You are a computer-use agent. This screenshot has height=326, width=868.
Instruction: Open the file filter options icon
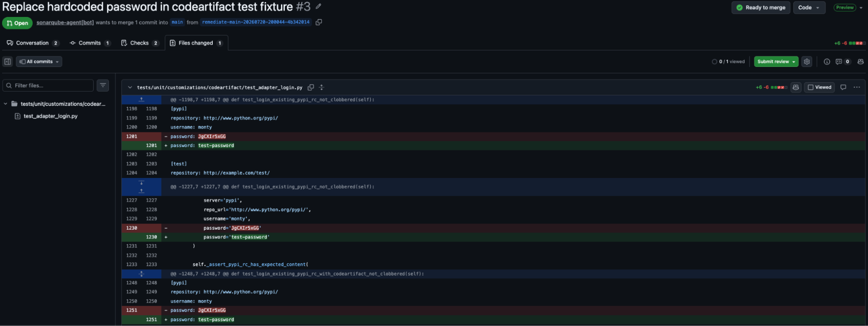click(103, 86)
